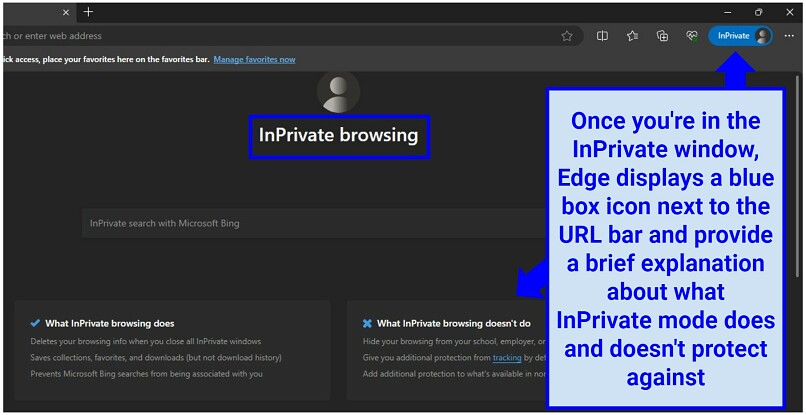Image resolution: width=806 pixels, height=415 pixels.
Task: Open Browser essentials heart icon
Action: click(x=692, y=36)
